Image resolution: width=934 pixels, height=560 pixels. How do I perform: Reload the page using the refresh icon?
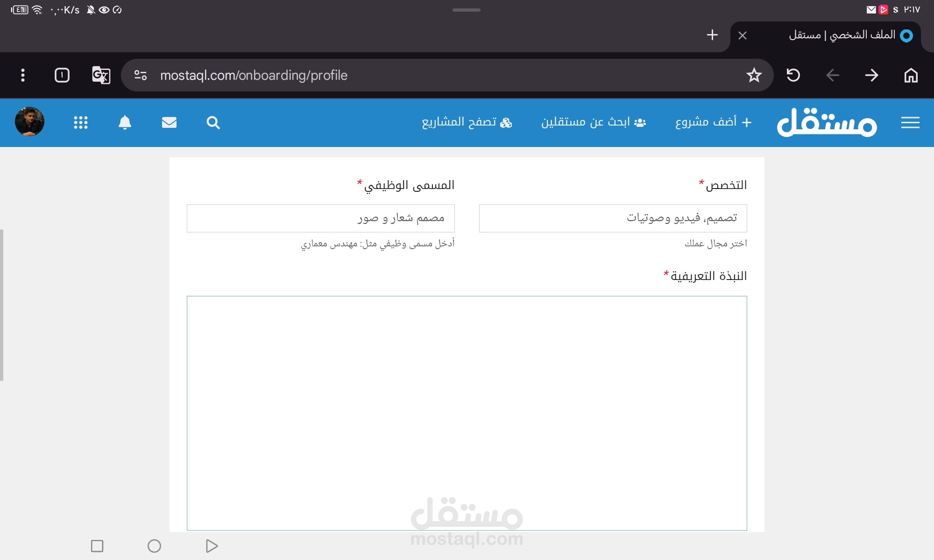click(793, 75)
